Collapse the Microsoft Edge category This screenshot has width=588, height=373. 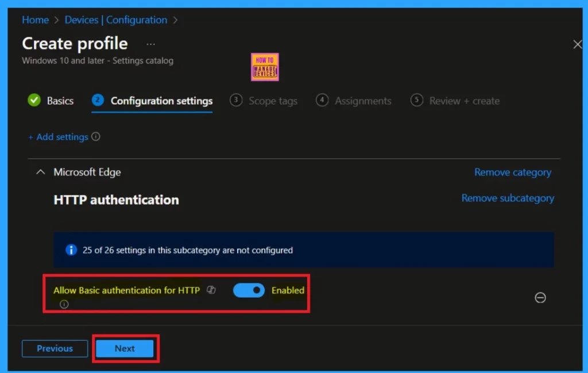(41, 172)
